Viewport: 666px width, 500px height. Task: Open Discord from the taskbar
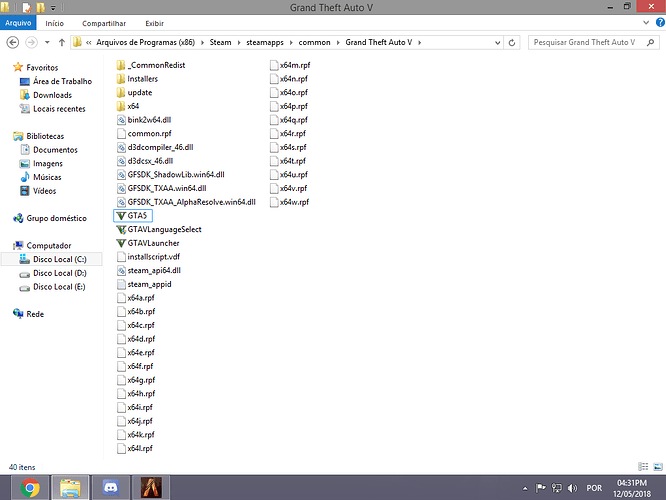coord(110,488)
